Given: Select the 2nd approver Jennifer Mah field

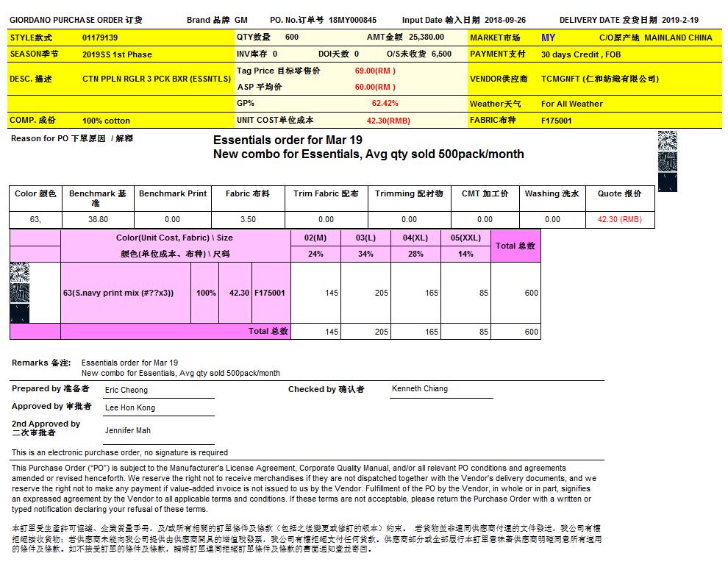Looking at the screenshot, I should [x=127, y=430].
